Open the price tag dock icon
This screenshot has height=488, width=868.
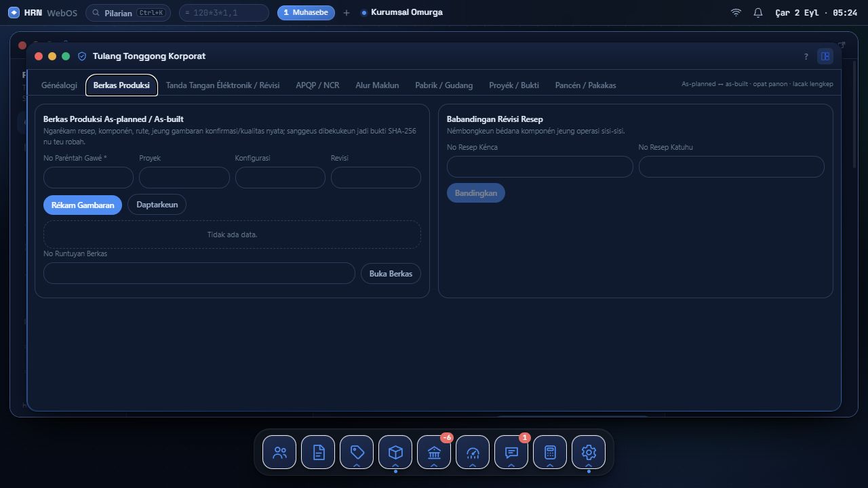pos(357,452)
